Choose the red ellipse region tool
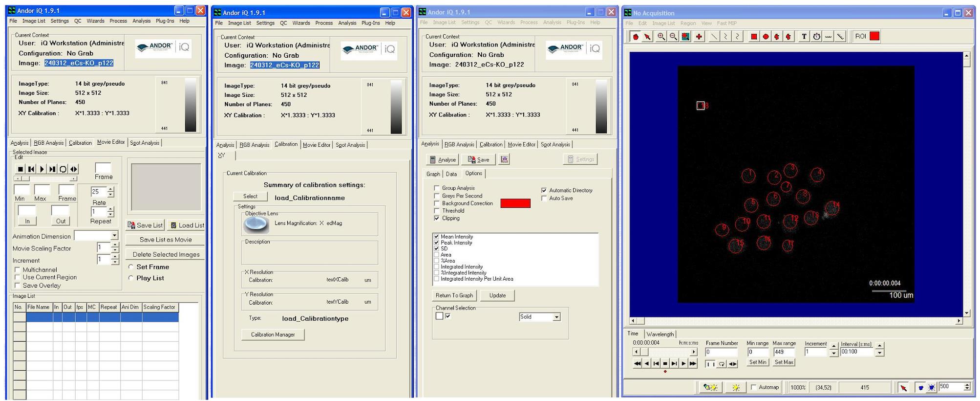Screen dimensions: 980x401 coord(766,37)
